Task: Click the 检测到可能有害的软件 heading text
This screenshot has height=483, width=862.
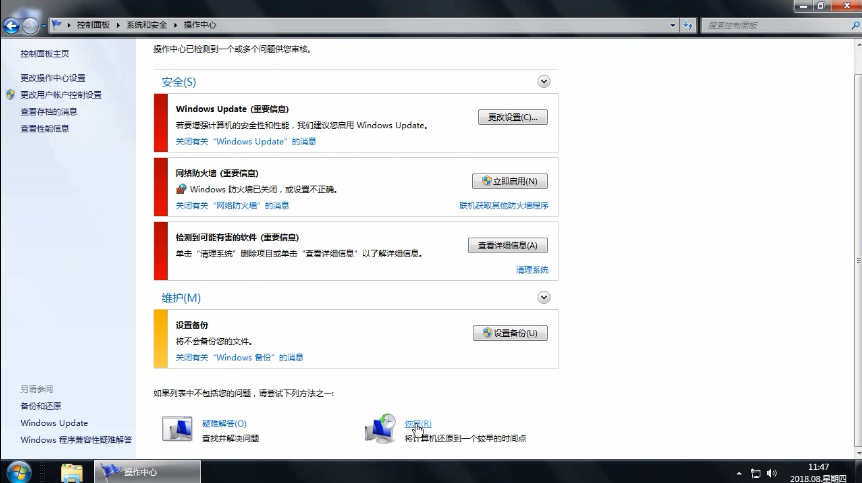Action: pyautogui.click(x=237, y=237)
